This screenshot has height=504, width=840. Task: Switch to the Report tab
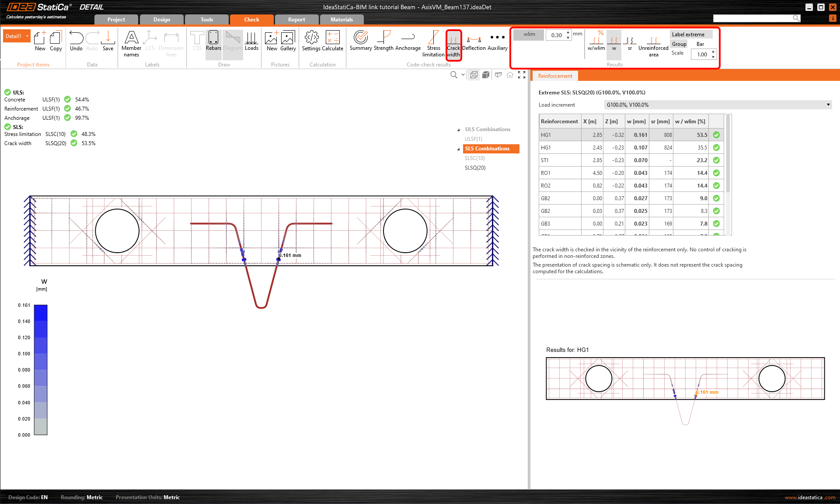(x=296, y=20)
